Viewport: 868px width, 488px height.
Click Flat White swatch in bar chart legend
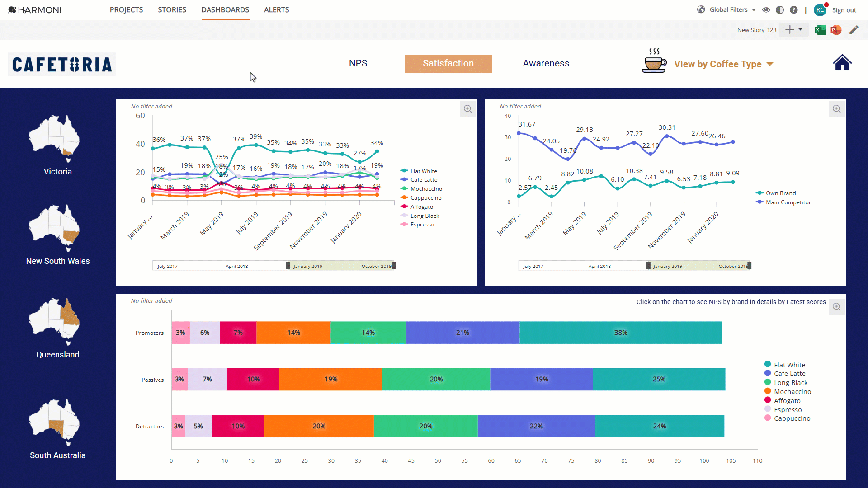coord(768,364)
